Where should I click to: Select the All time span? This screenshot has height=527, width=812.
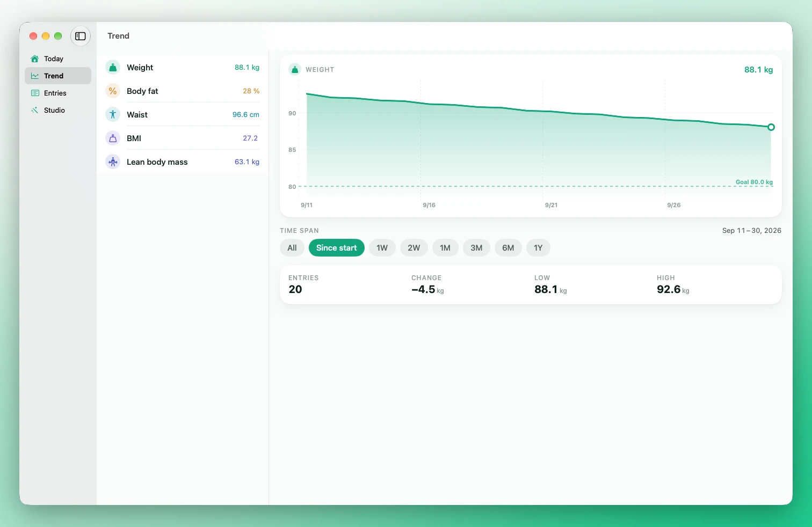click(292, 248)
